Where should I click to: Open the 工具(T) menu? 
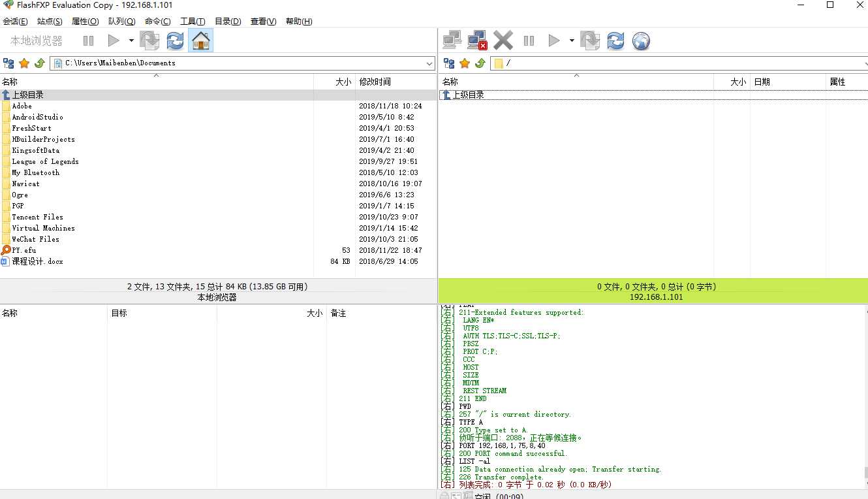click(193, 22)
